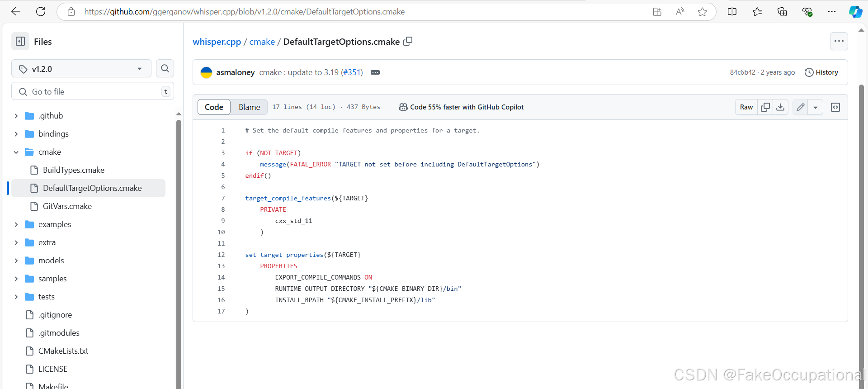Expand the tests folder
The height and width of the screenshot is (389, 868).
16,297
